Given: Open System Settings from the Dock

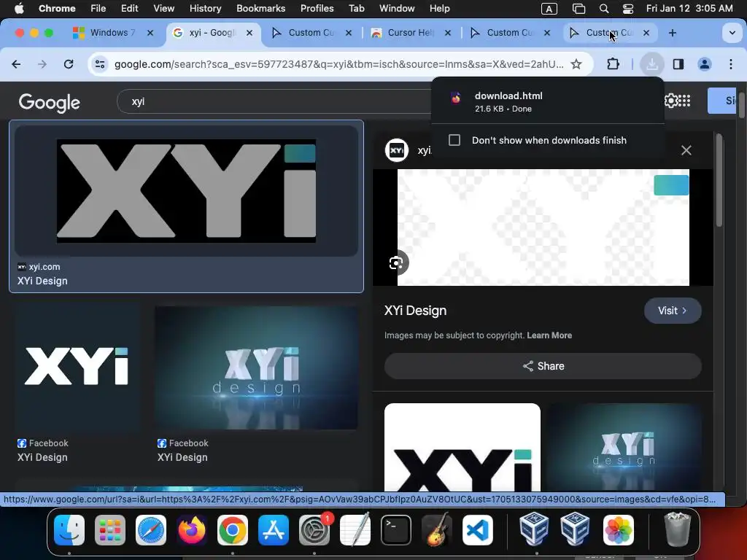Looking at the screenshot, I should (x=314, y=530).
